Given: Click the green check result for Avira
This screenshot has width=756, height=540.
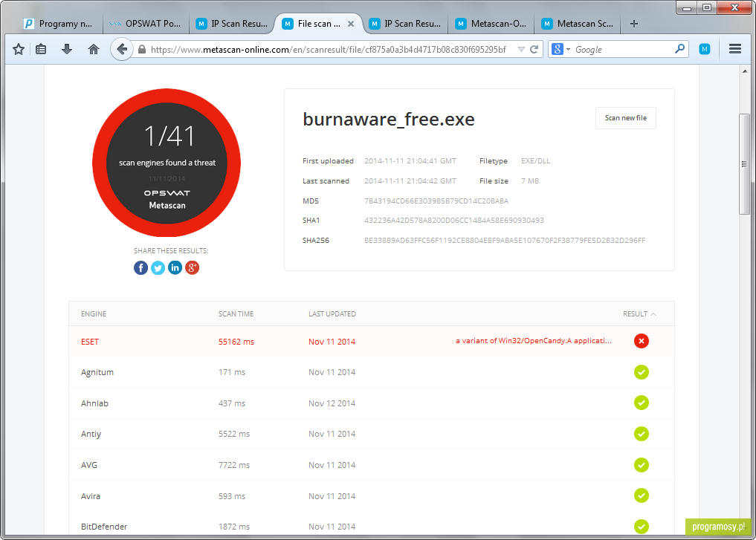Looking at the screenshot, I should tap(642, 495).
